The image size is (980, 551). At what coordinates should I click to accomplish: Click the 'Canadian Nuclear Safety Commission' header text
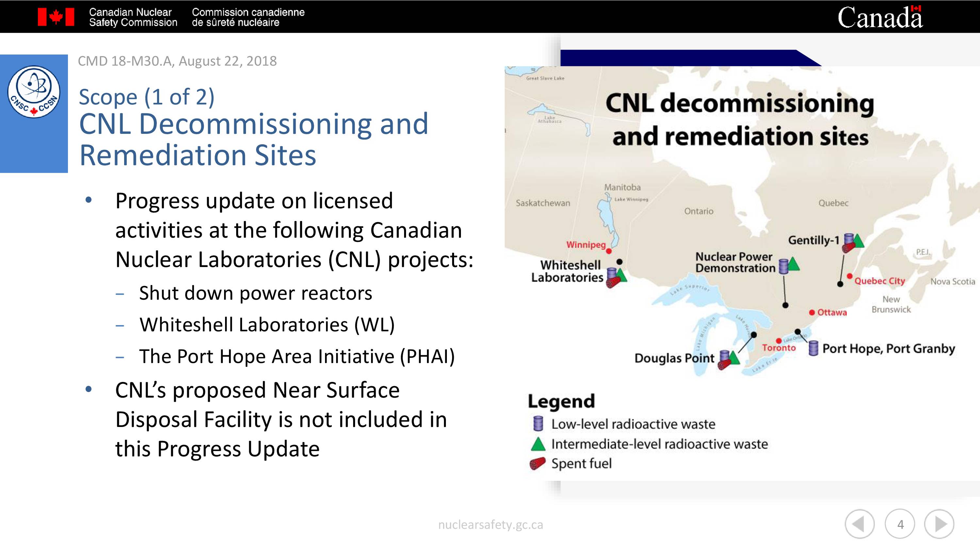point(133,17)
